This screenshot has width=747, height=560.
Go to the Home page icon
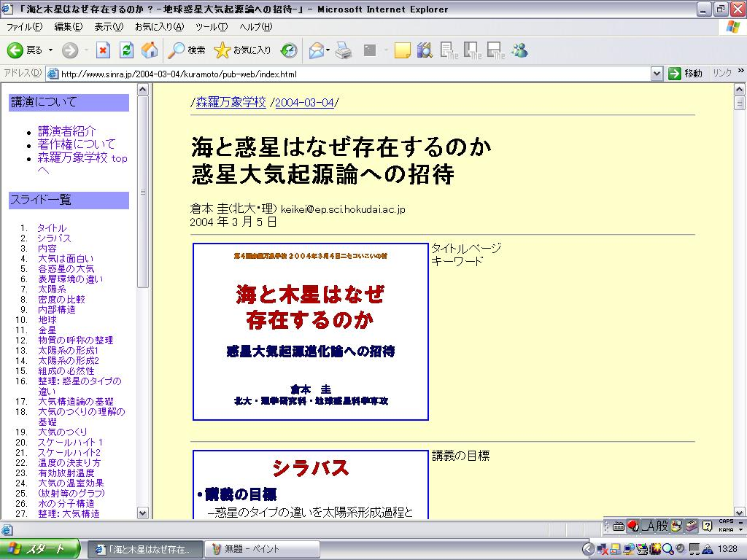tap(149, 50)
